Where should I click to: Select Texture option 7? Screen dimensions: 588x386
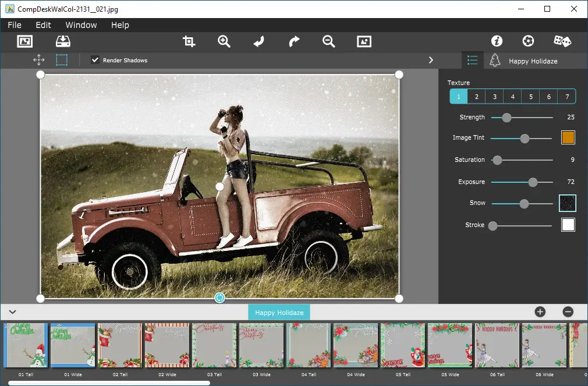coord(566,97)
